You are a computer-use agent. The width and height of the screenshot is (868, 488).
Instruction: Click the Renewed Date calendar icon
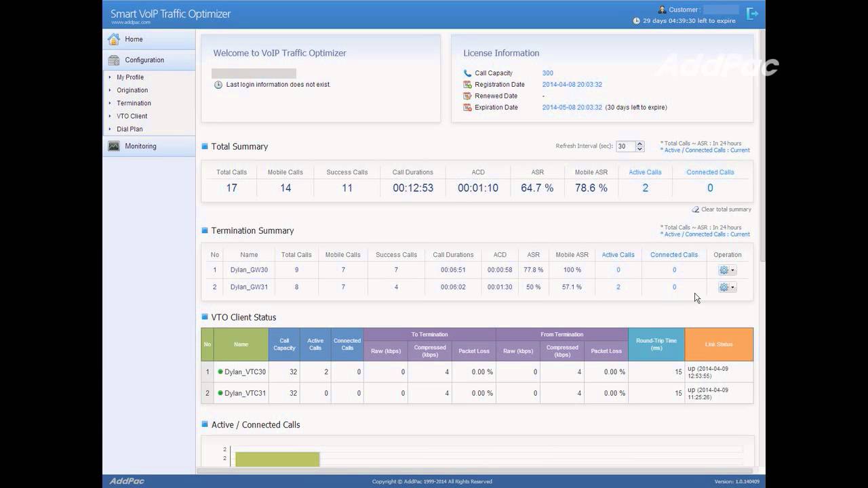(x=467, y=96)
